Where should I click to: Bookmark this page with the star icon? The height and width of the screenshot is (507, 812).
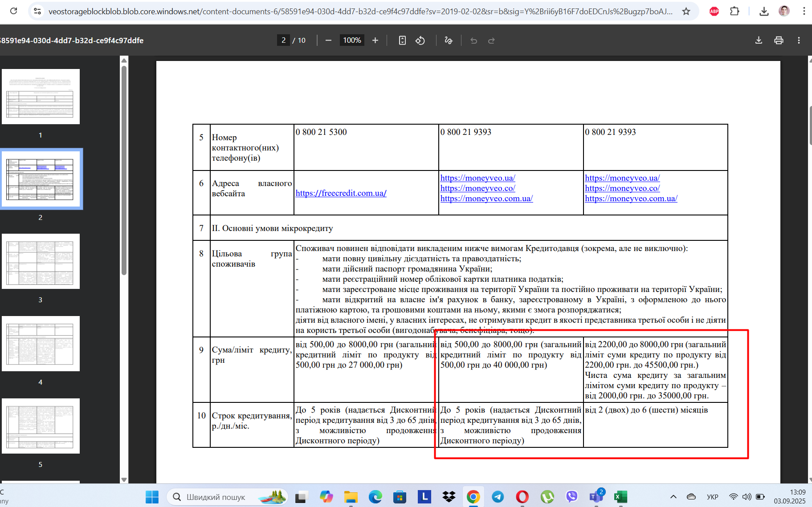click(x=686, y=11)
